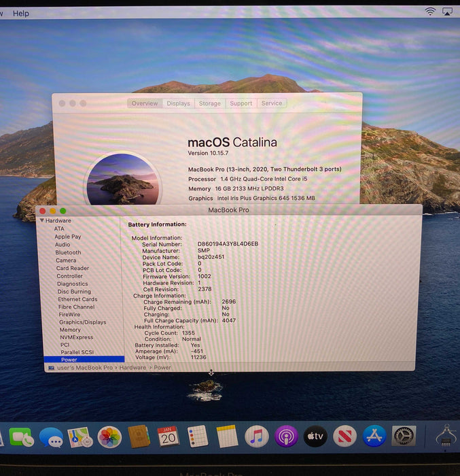Switch to the Overview tab
The image size is (460, 476).
click(x=145, y=103)
